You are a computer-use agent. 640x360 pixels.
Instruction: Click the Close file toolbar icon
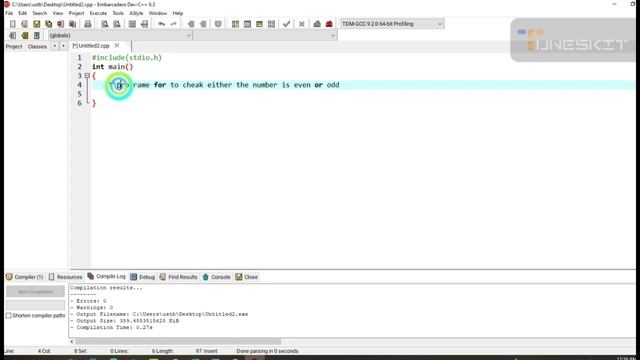60,24
